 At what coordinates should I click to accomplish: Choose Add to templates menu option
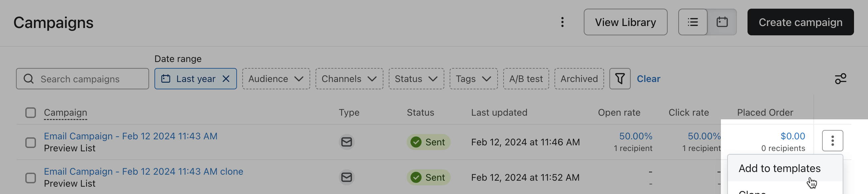779,168
